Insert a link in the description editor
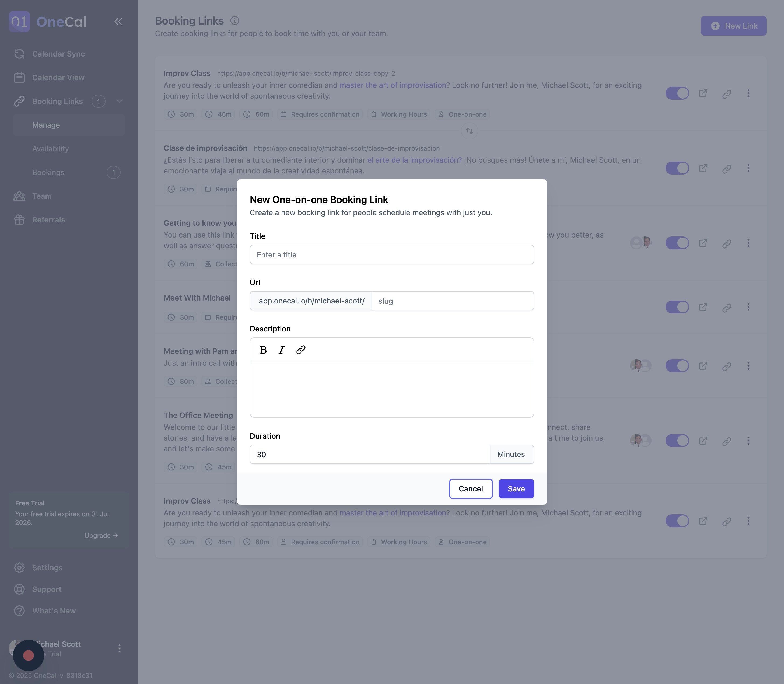 pyautogui.click(x=301, y=350)
